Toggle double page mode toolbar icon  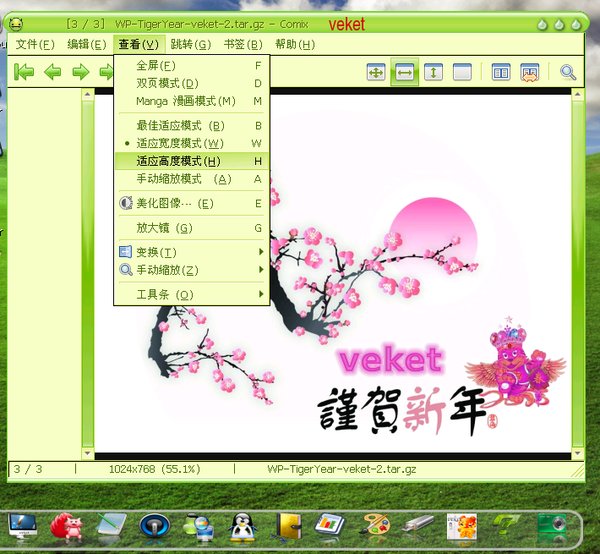click(x=501, y=72)
